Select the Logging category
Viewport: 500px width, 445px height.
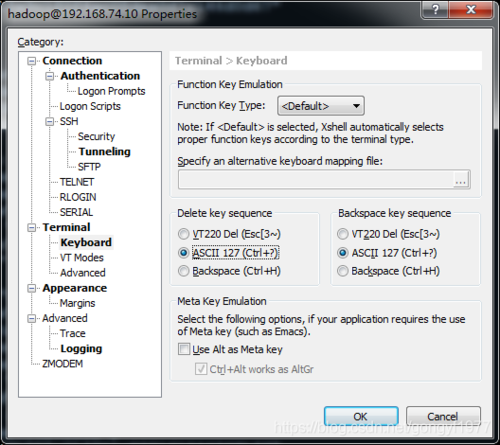click(81, 349)
